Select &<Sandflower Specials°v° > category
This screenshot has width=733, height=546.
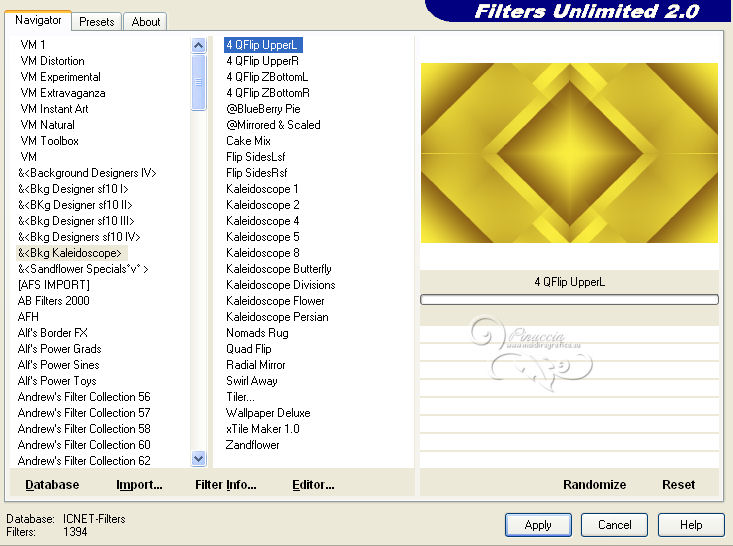tap(83, 269)
